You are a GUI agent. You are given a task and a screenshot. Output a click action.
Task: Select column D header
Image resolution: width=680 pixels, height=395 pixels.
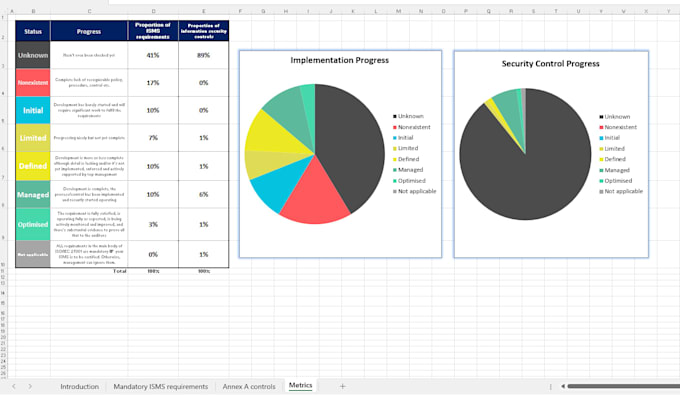pos(153,11)
